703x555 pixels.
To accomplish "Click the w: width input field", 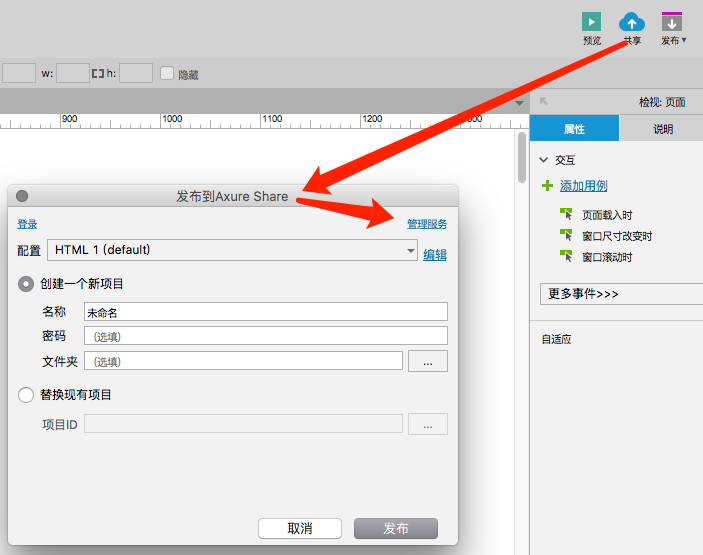I will click(x=73, y=73).
